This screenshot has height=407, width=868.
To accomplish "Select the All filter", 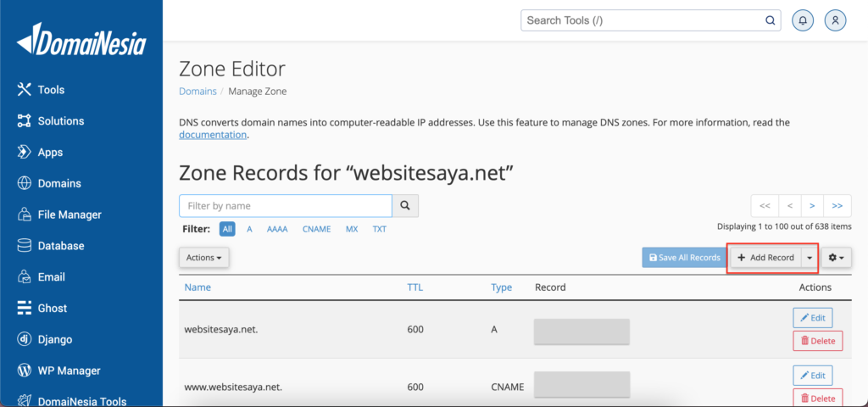I will coord(227,229).
